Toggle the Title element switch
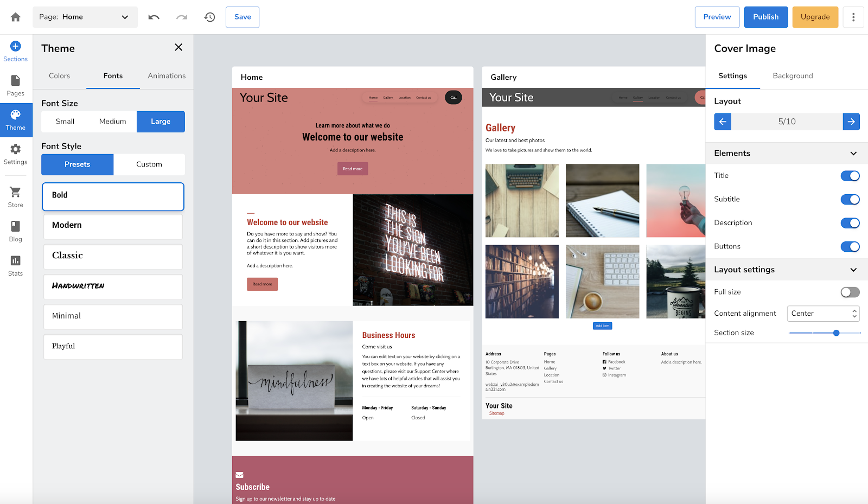This screenshot has width=868, height=504. point(850,176)
